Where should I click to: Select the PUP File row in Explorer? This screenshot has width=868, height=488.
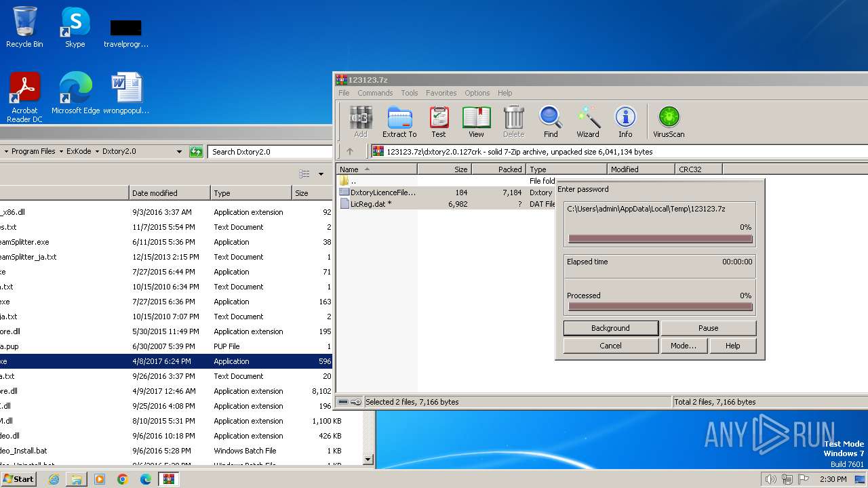tap(166, 346)
